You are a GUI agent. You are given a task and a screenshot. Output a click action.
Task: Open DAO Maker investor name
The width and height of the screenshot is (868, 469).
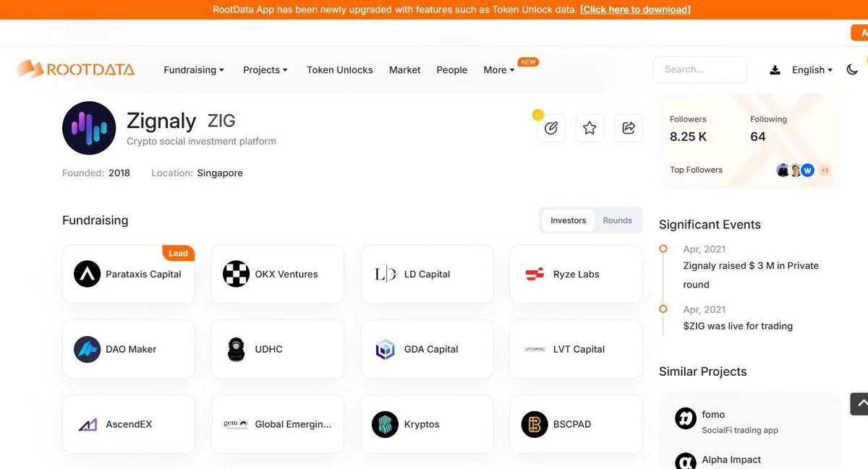(131, 349)
